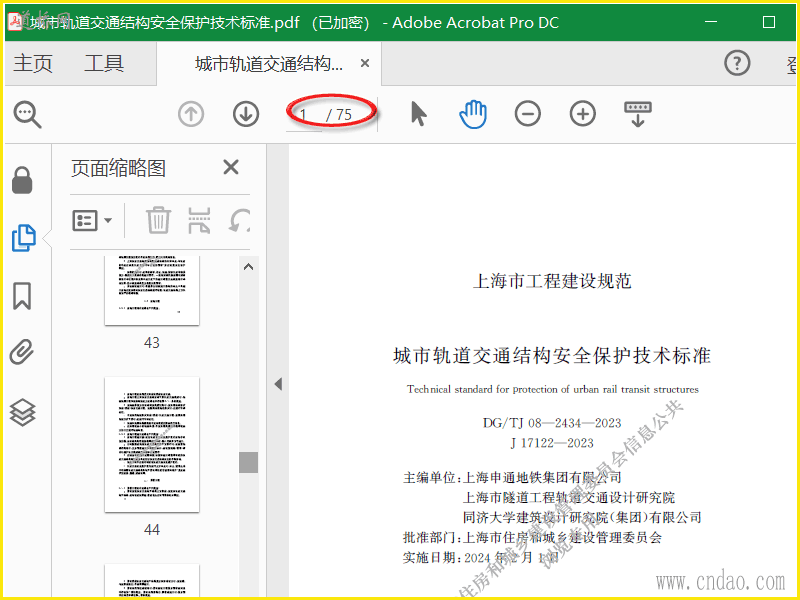This screenshot has width=800, height=600.
Task: Activate the hand pan tool
Action: tap(473, 114)
